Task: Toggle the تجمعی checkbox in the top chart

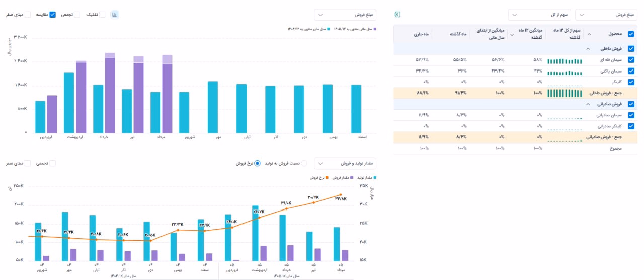Action: coord(77,15)
